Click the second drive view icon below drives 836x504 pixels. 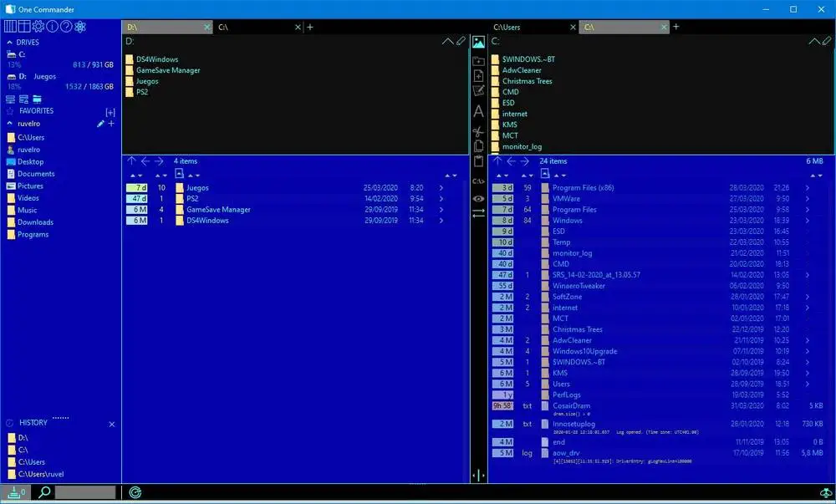23,99
